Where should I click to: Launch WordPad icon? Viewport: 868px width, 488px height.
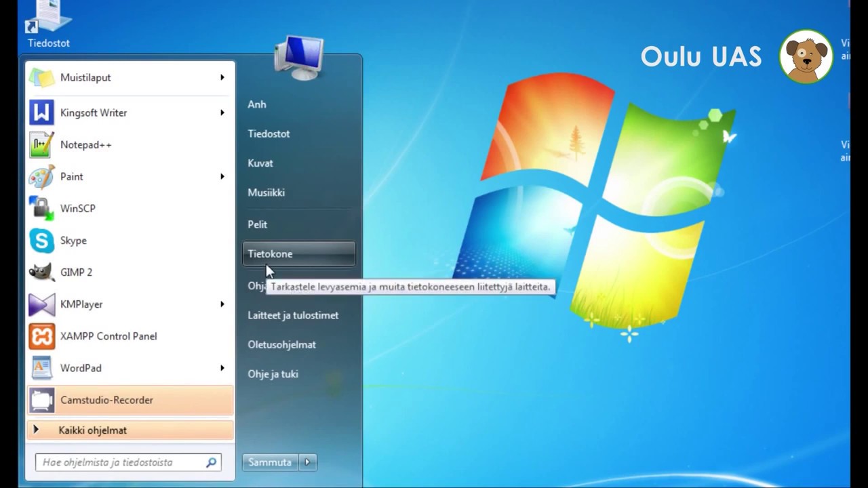41,368
